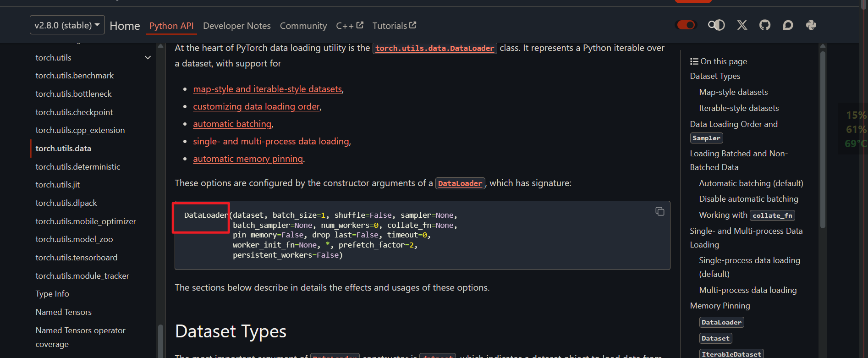868x358 pixels.
Task: Select torch.utils.data in the sidebar
Action: (63, 149)
